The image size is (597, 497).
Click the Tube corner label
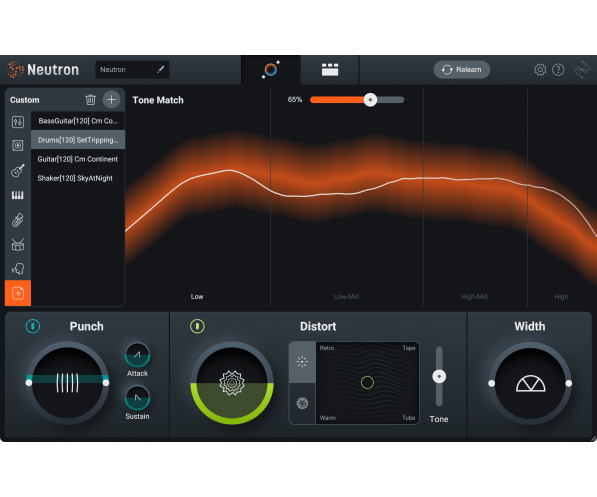409,418
